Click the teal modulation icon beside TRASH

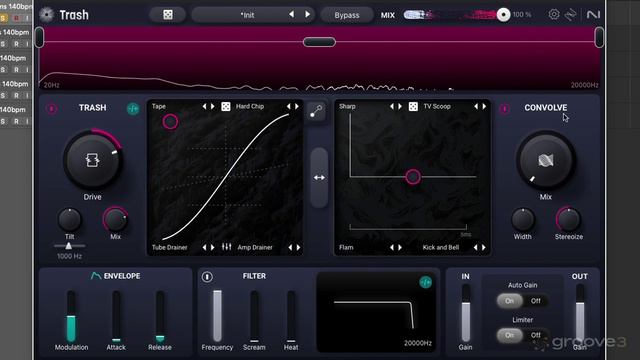tap(133, 108)
